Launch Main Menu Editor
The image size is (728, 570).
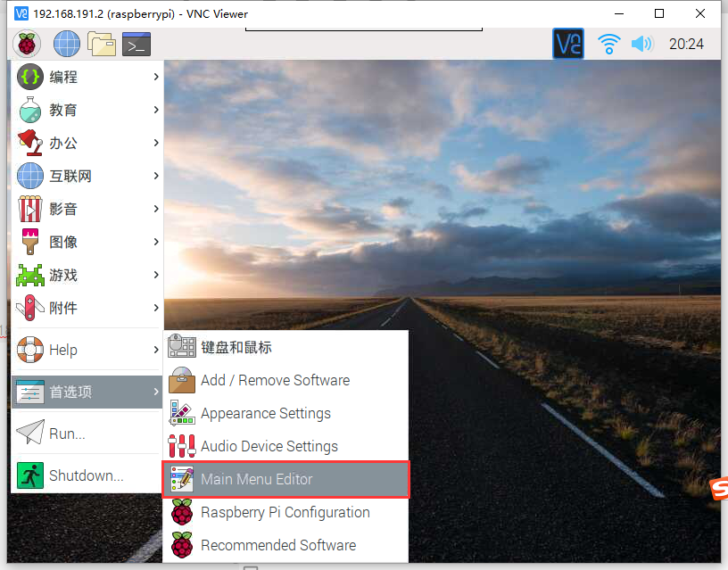click(285, 479)
